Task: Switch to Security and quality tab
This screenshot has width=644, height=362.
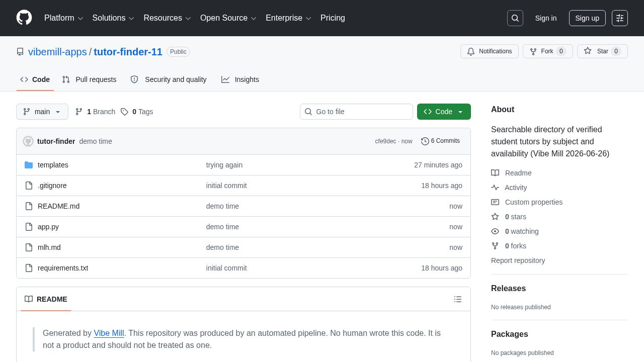Action: 169,79
